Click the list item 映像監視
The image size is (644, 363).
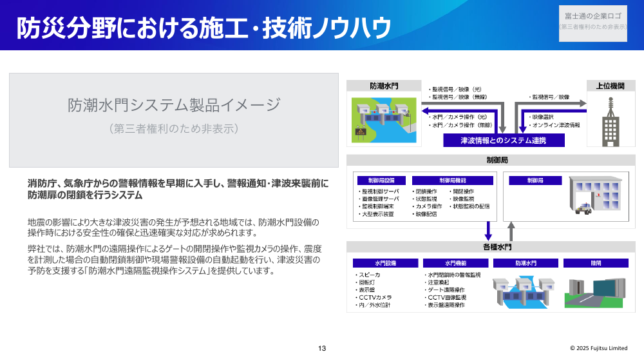[462, 199]
